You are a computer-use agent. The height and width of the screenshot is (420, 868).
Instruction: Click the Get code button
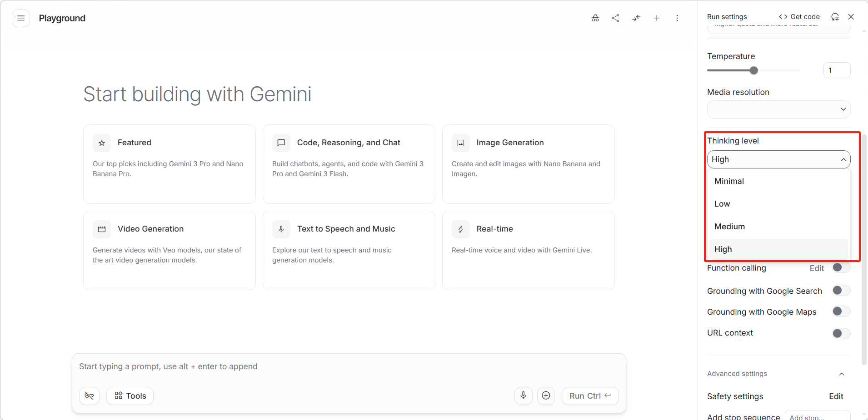coord(799,17)
